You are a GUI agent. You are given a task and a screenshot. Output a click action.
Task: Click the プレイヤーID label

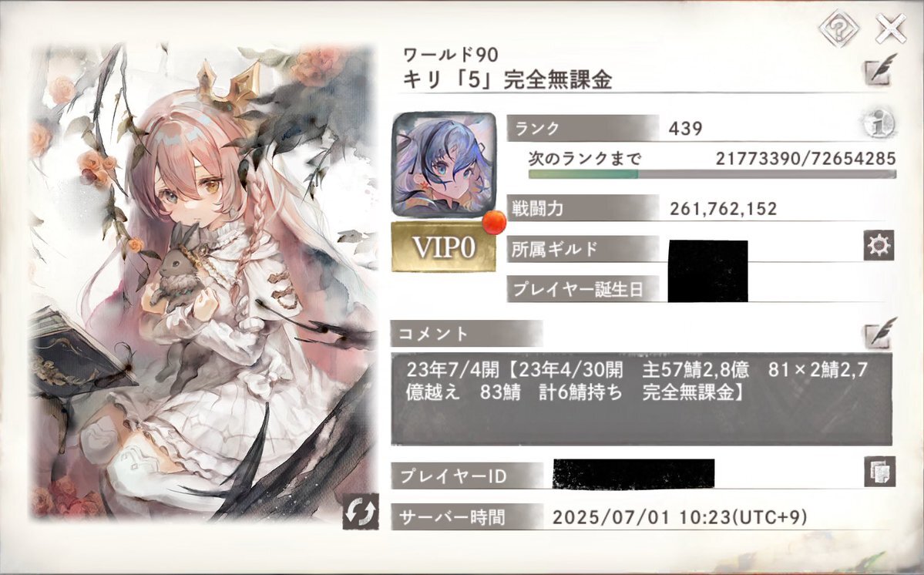[454, 476]
